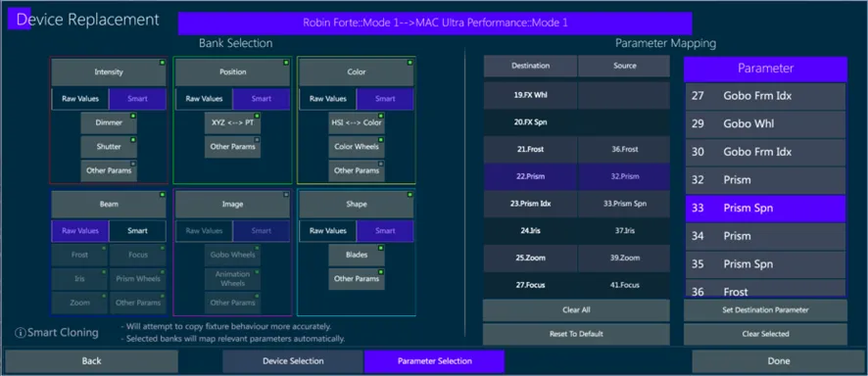Image resolution: width=868 pixels, height=376 pixels.
Task: Go Back from Device Replacement
Action: pyautogui.click(x=92, y=361)
